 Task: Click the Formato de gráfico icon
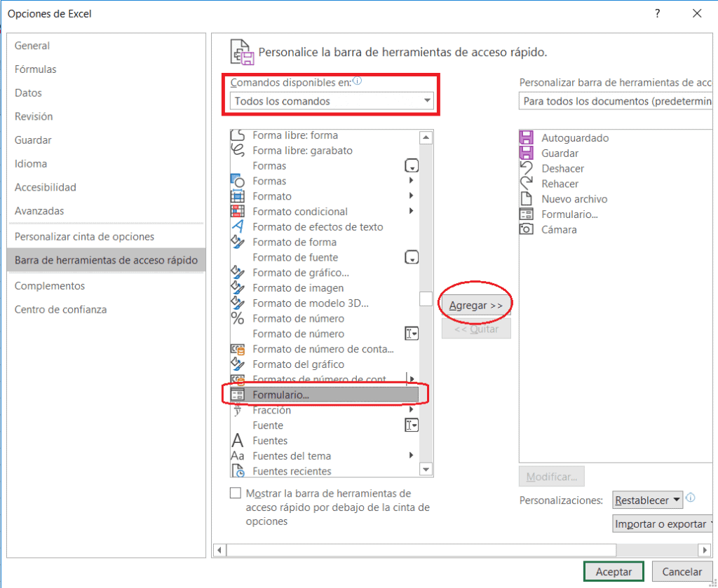tap(237, 272)
